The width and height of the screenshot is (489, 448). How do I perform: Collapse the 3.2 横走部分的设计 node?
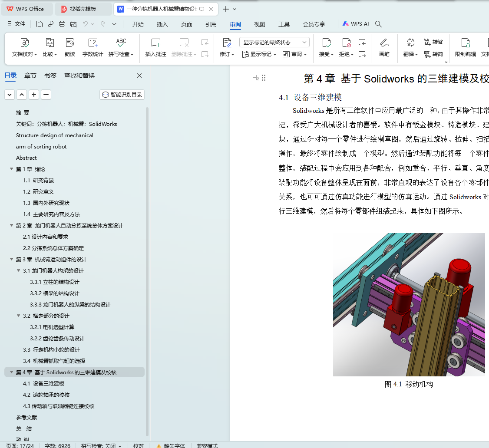18,316
